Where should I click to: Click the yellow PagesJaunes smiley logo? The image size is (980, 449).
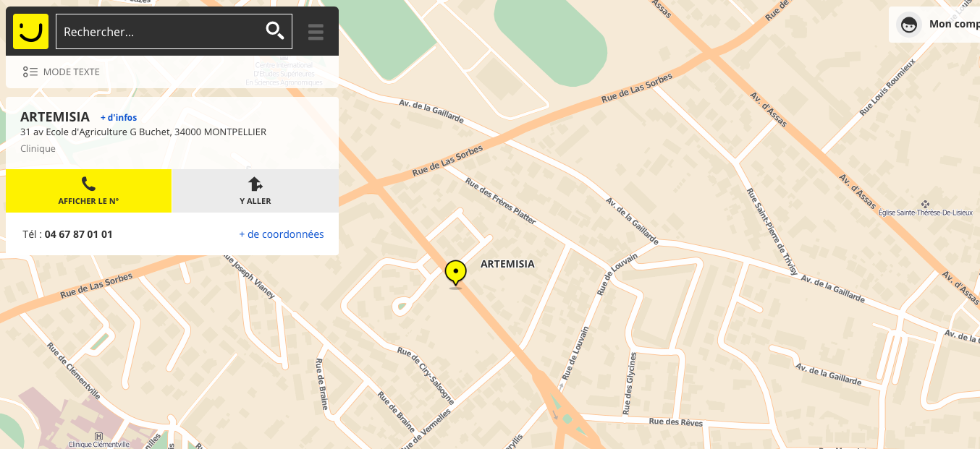click(30, 31)
